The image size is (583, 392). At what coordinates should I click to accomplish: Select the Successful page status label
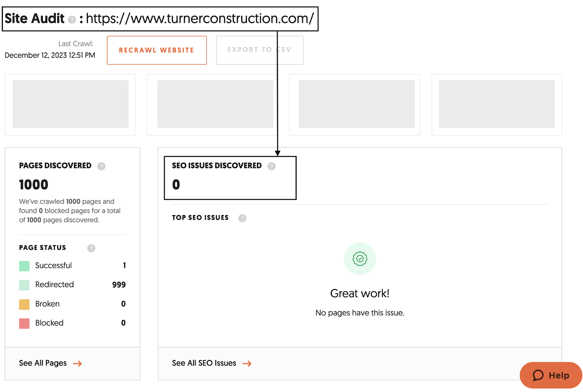tap(54, 266)
